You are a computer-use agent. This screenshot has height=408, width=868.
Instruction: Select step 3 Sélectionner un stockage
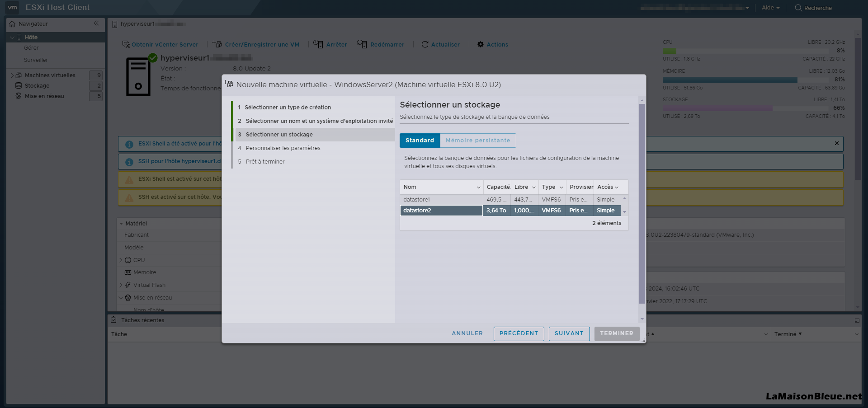315,135
